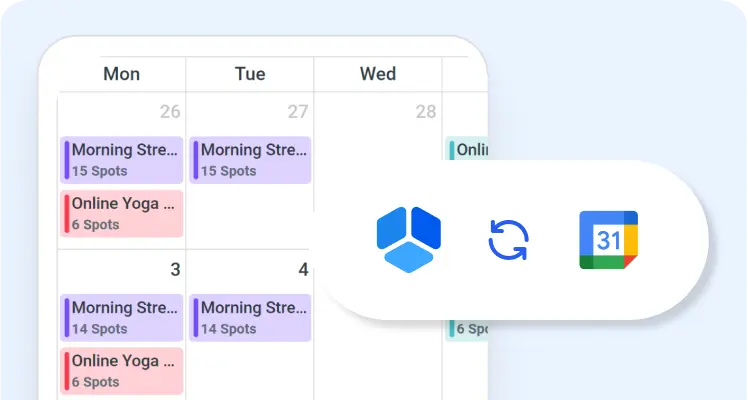Click date number 26
748x400 pixels.
(x=170, y=112)
